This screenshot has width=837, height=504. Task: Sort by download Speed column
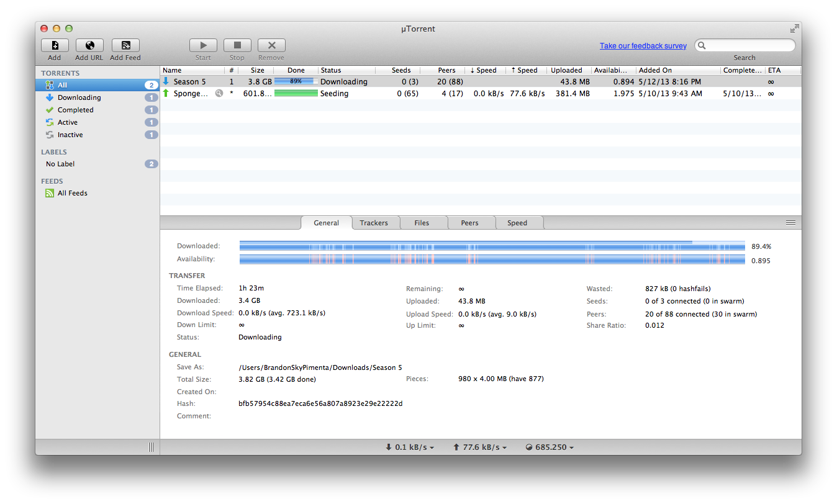click(x=485, y=70)
